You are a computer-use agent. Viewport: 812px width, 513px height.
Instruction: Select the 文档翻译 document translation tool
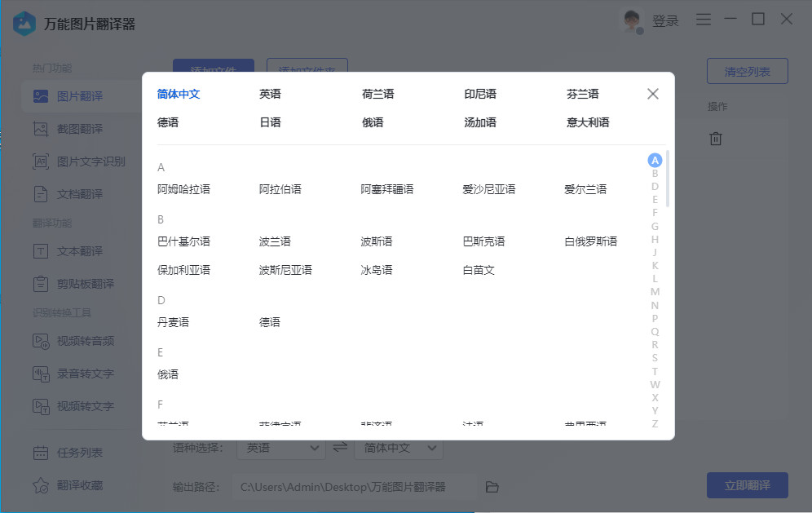click(77, 193)
